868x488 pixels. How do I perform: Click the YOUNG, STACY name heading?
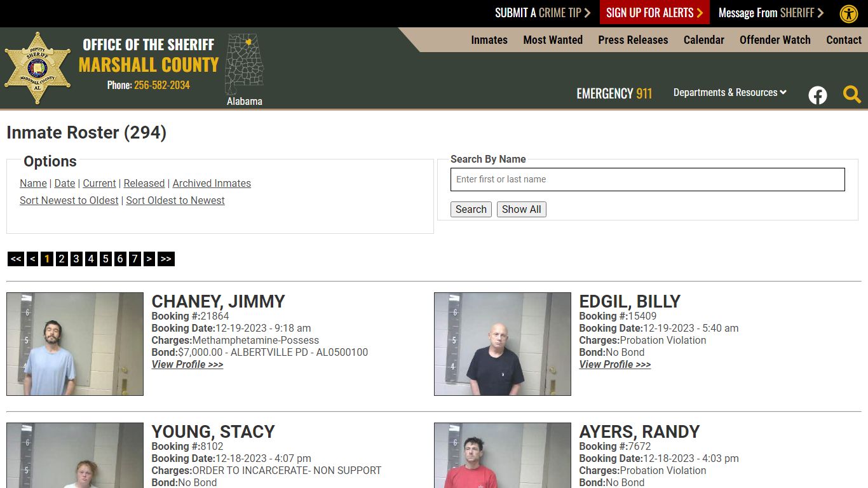(213, 431)
